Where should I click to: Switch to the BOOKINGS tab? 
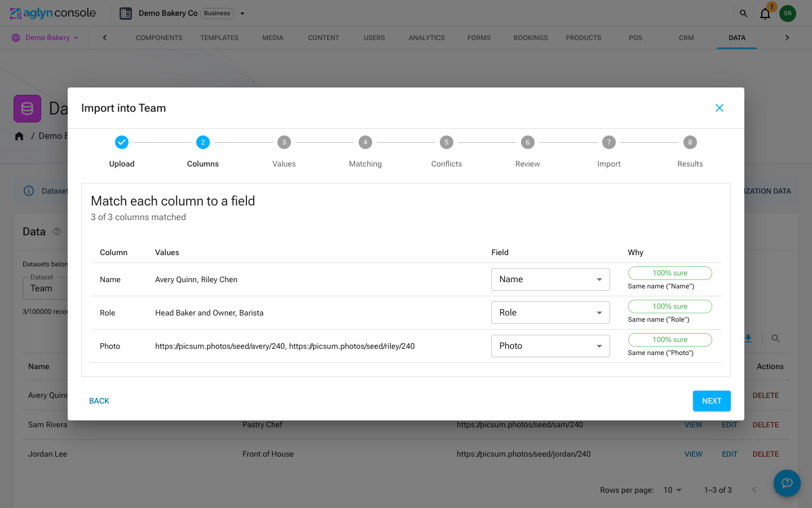531,38
